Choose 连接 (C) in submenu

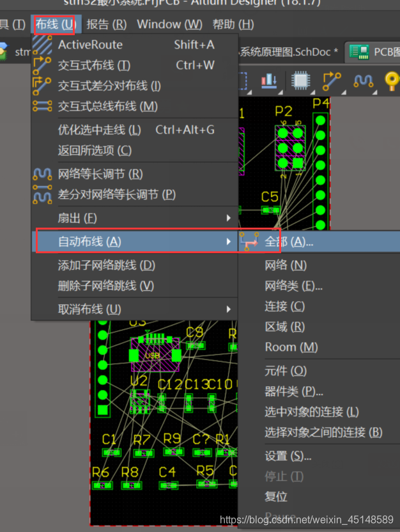pos(319,306)
